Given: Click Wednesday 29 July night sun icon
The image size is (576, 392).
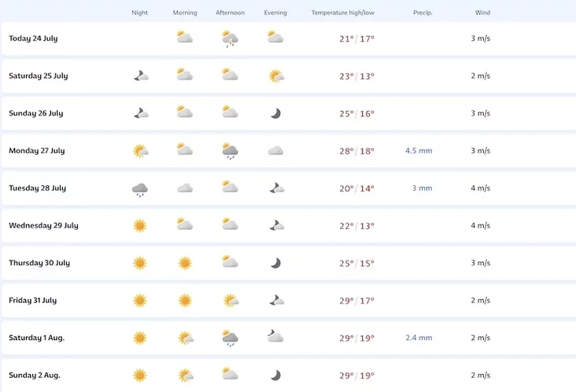Looking at the screenshot, I should pyautogui.click(x=139, y=226).
